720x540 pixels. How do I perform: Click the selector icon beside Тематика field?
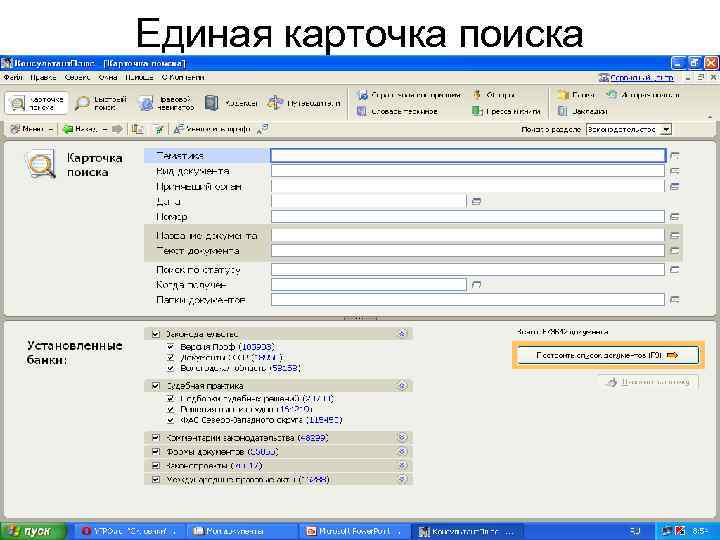click(674, 156)
